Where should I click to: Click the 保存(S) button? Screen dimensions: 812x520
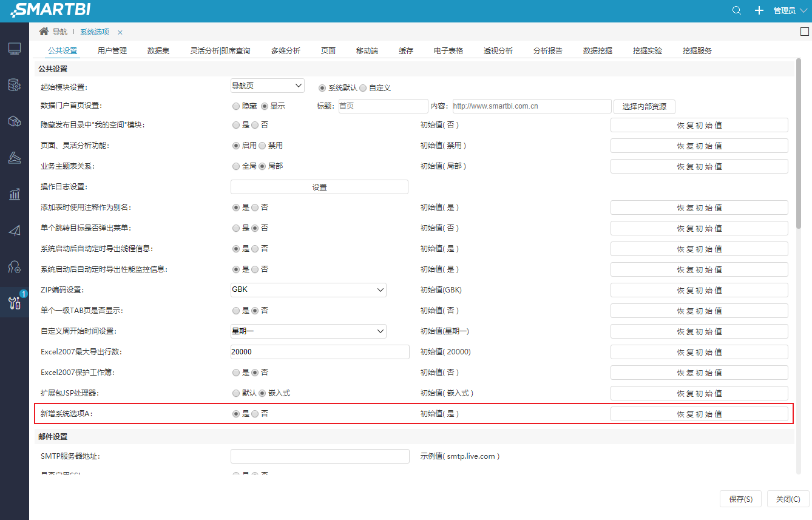coord(740,499)
